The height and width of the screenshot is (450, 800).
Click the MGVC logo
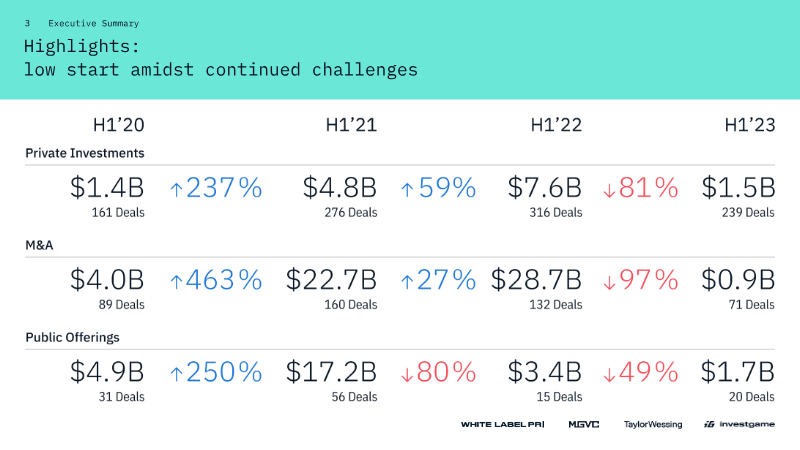click(x=583, y=425)
